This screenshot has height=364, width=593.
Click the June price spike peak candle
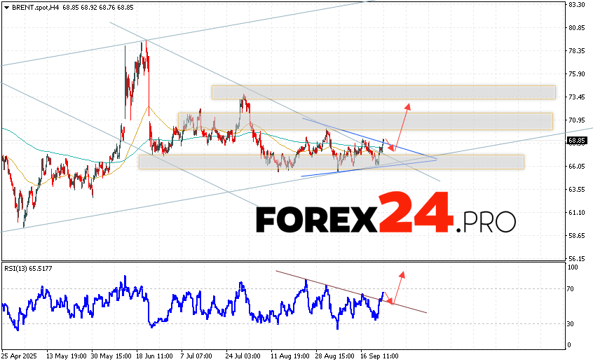click(x=145, y=43)
